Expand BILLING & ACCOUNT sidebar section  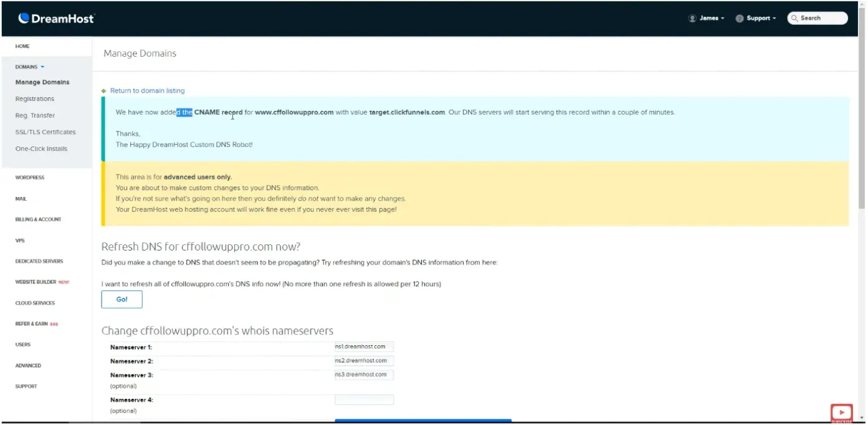click(x=38, y=219)
